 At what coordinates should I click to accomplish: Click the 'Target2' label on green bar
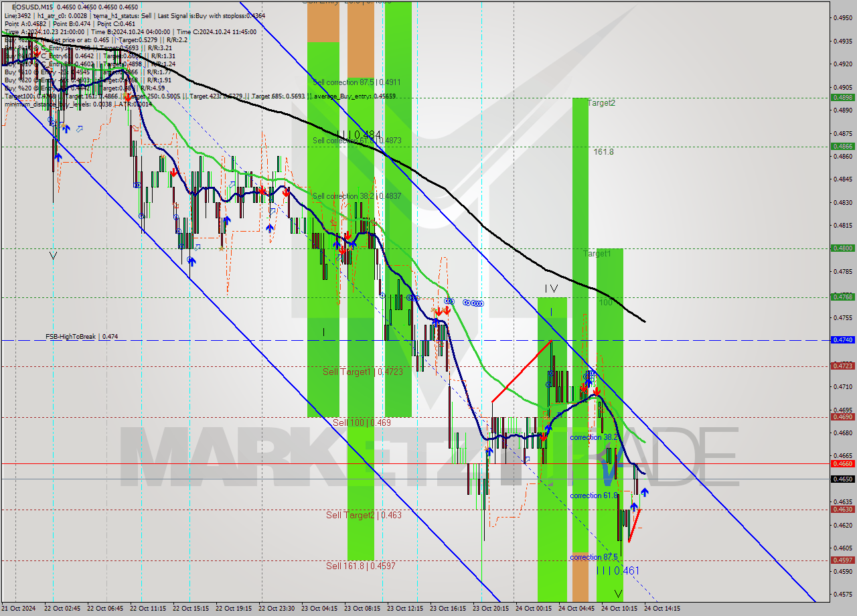601,103
